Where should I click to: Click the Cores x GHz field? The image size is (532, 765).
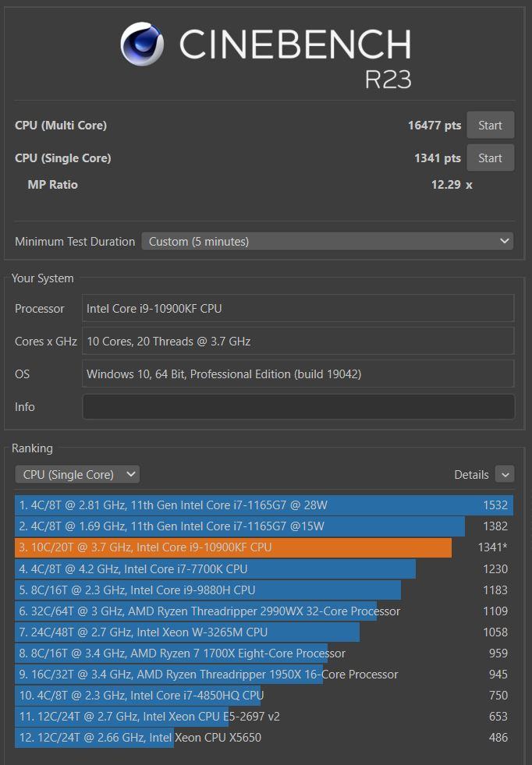tap(298, 341)
